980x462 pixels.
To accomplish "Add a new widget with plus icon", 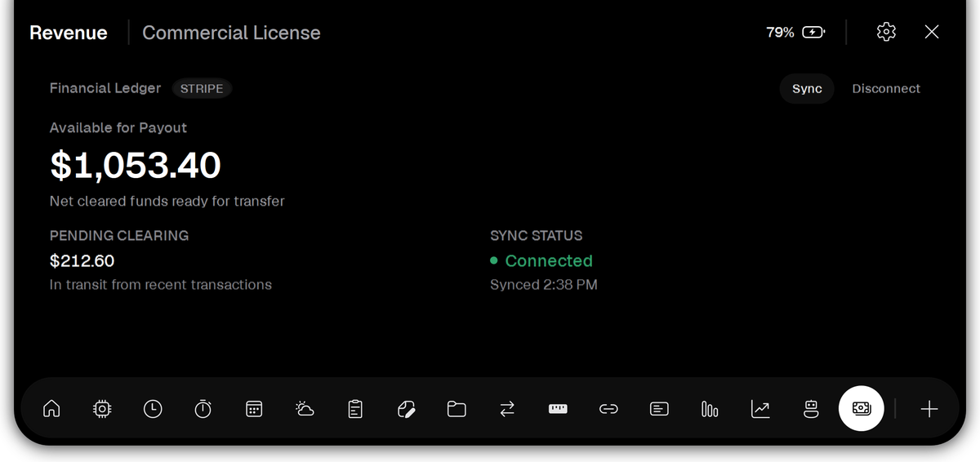I will point(929,409).
